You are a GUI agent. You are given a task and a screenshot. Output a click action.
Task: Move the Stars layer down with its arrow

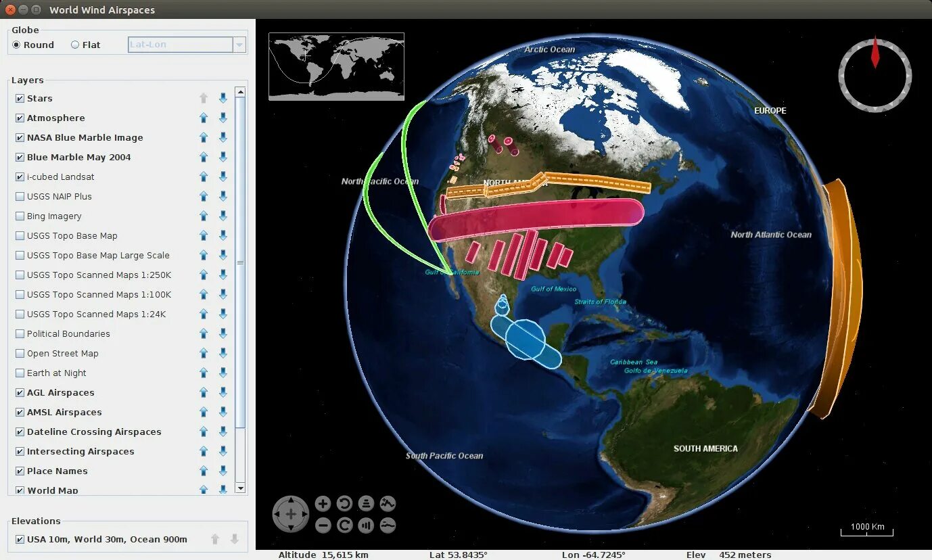(x=223, y=98)
